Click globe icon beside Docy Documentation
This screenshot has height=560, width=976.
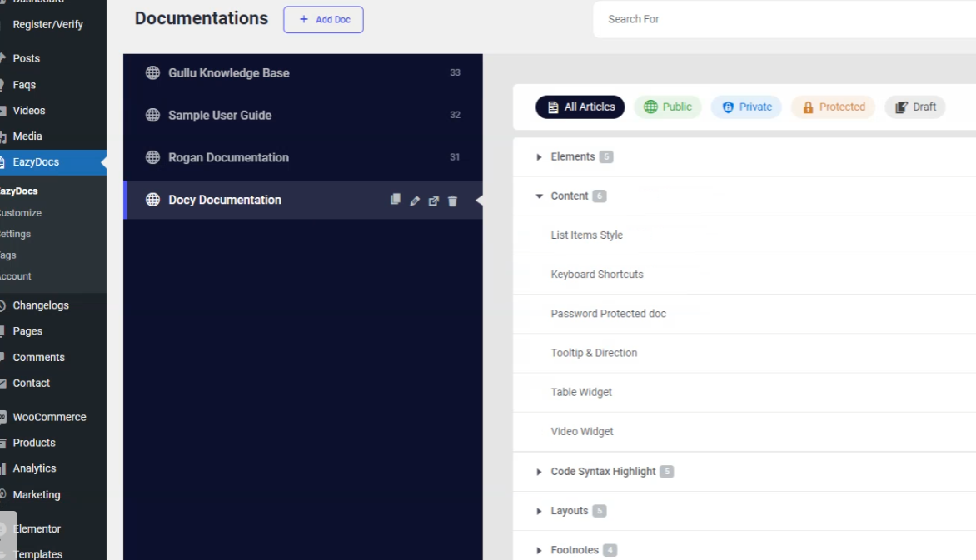152,200
